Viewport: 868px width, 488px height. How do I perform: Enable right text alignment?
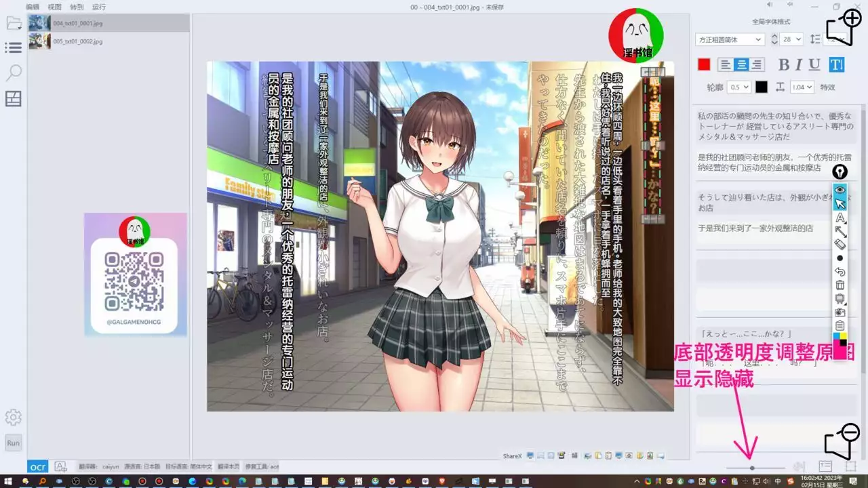(757, 65)
